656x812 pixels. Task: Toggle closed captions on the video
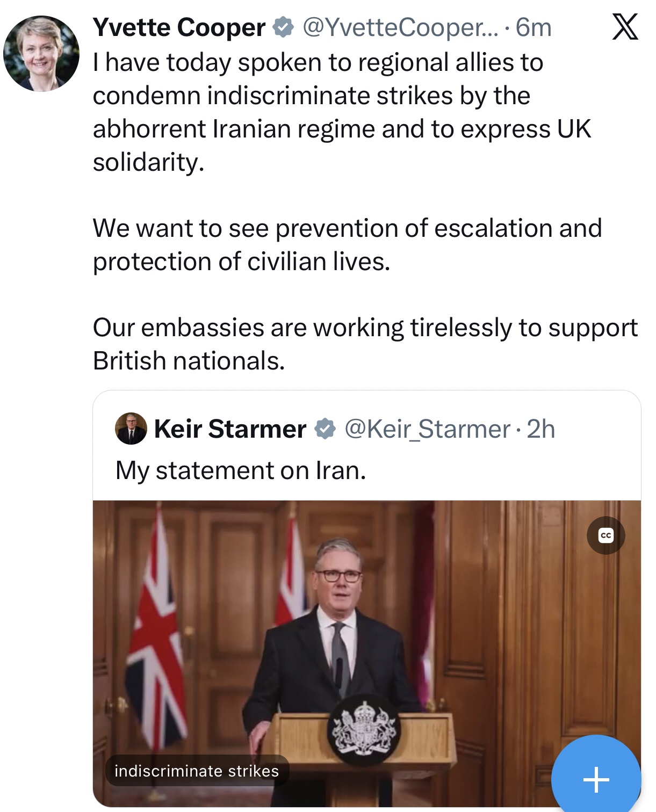(x=605, y=535)
